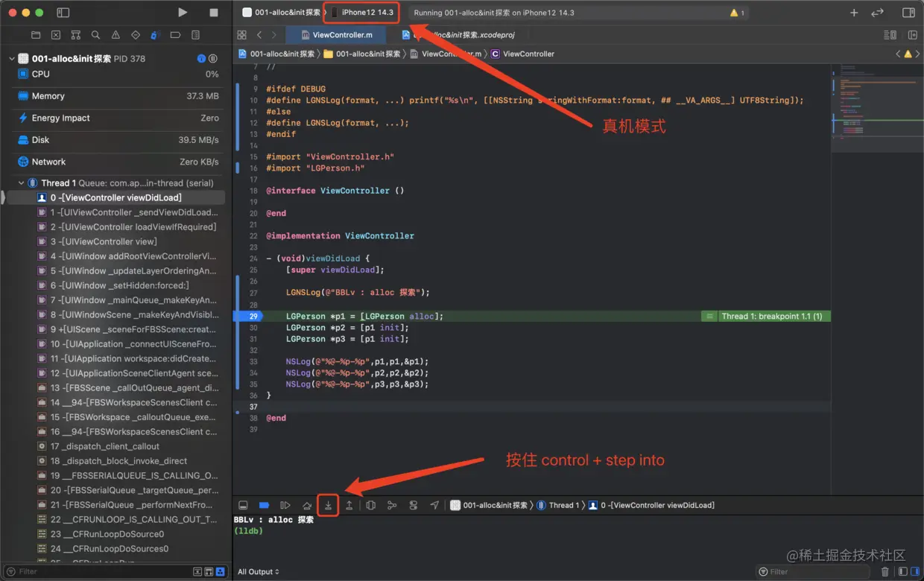Image resolution: width=924 pixels, height=581 pixels.
Task: Click the Debug View Hierarchy button
Action: coord(370,505)
